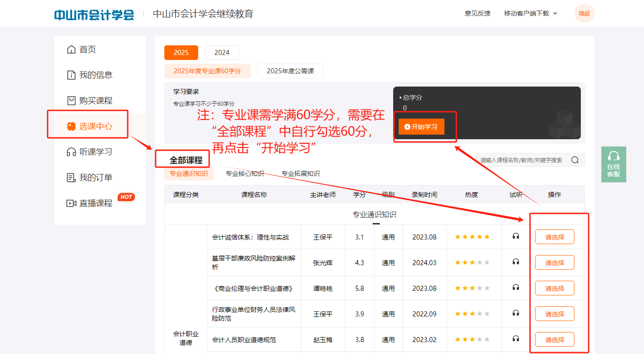The image size is (644, 354).
Task: Click the 锦超 user avatar
Action: pyautogui.click(x=584, y=13)
